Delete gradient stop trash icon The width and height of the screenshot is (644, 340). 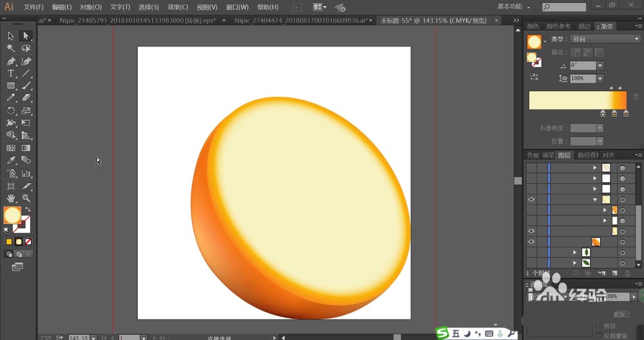pyautogui.click(x=636, y=97)
